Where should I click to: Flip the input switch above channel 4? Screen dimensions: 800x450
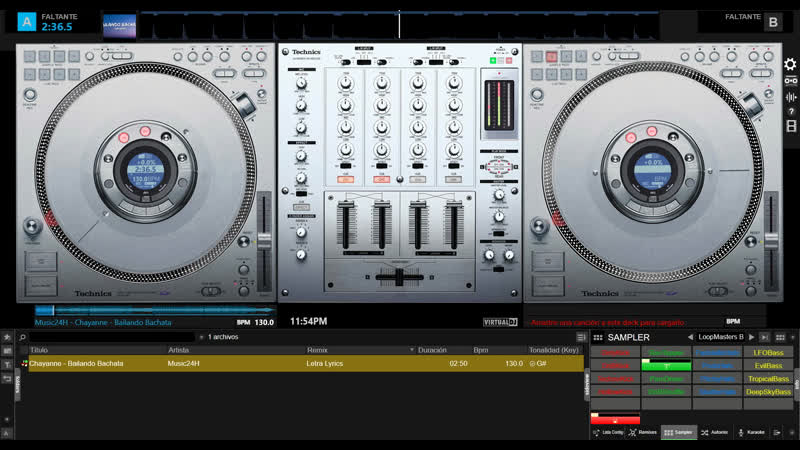454,62
